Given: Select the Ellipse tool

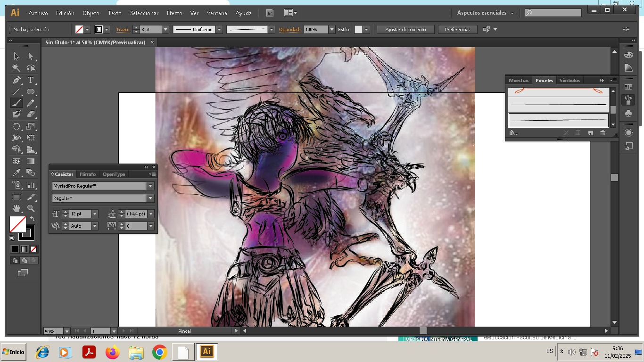Looking at the screenshot, I should coord(31,91).
